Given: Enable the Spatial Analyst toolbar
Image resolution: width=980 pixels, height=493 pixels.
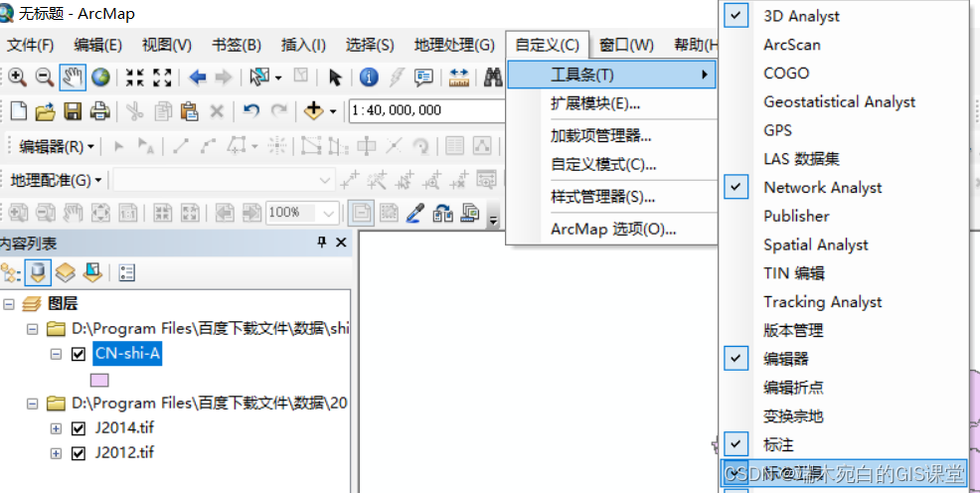Looking at the screenshot, I should (x=816, y=245).
